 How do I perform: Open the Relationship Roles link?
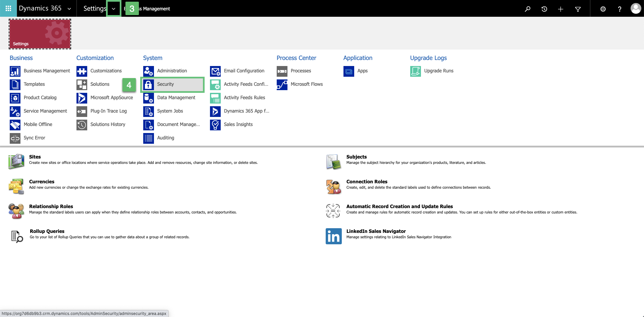click(x=51, y=206)
